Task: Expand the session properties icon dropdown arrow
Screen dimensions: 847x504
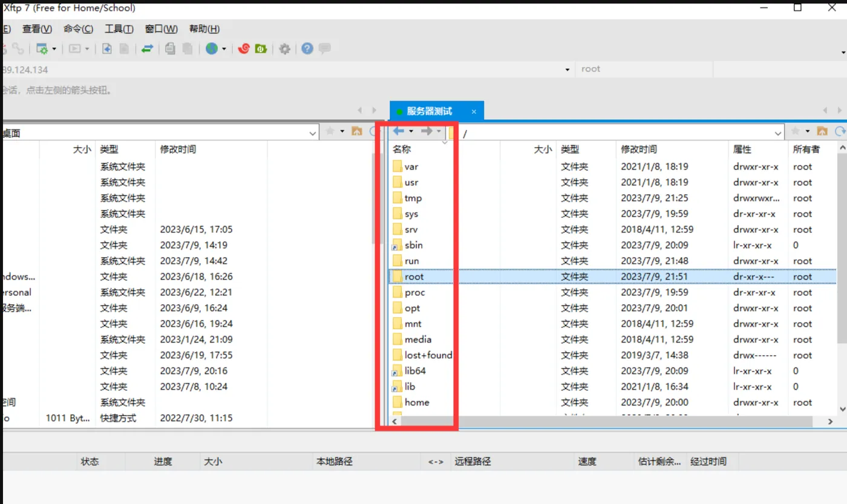Action: 54,49
